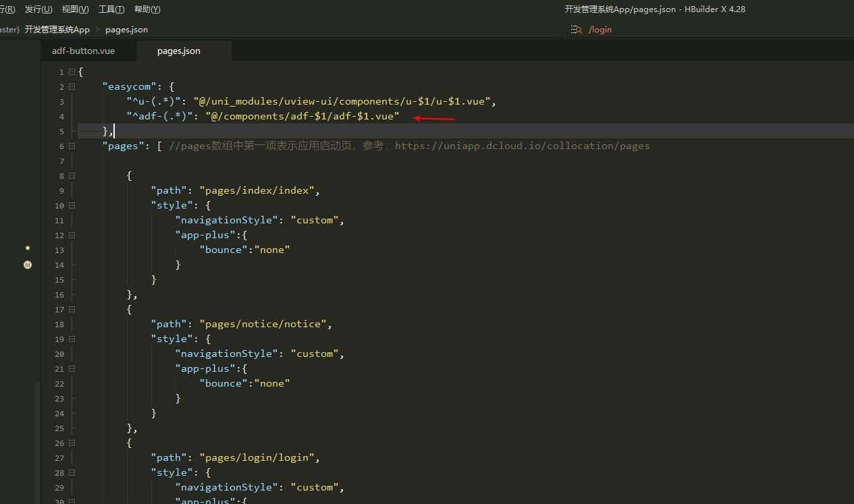Open the 工具(T) menu
This screenshot has height=504, width=854.
coord(111,9)
